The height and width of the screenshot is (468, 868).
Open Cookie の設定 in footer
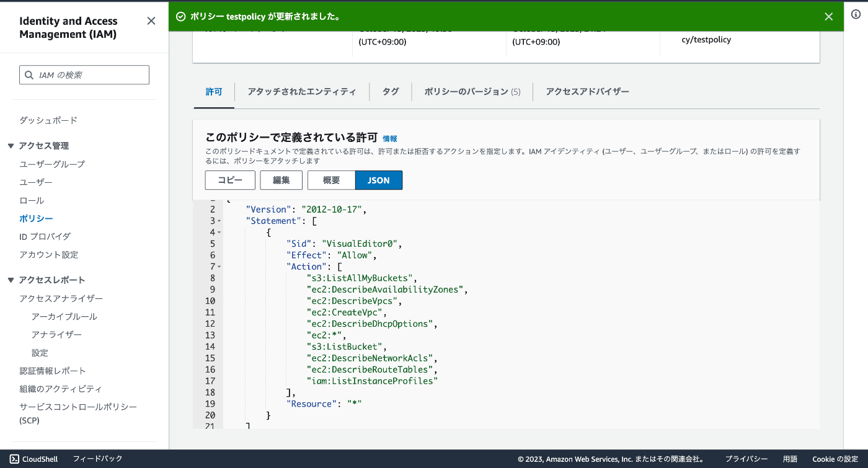pos(835,459)
